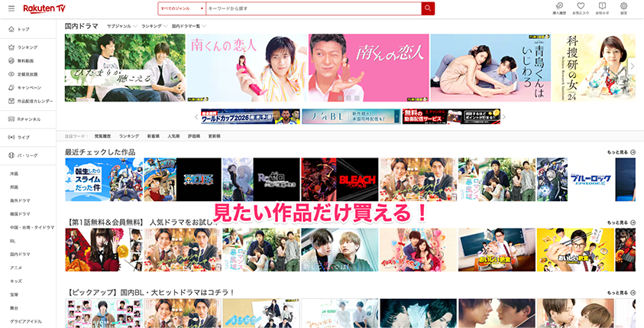Open 中国・台湾・タイドラマ in the sidebar
This screenshot has height=328, width=644.
tap(32, 227)
